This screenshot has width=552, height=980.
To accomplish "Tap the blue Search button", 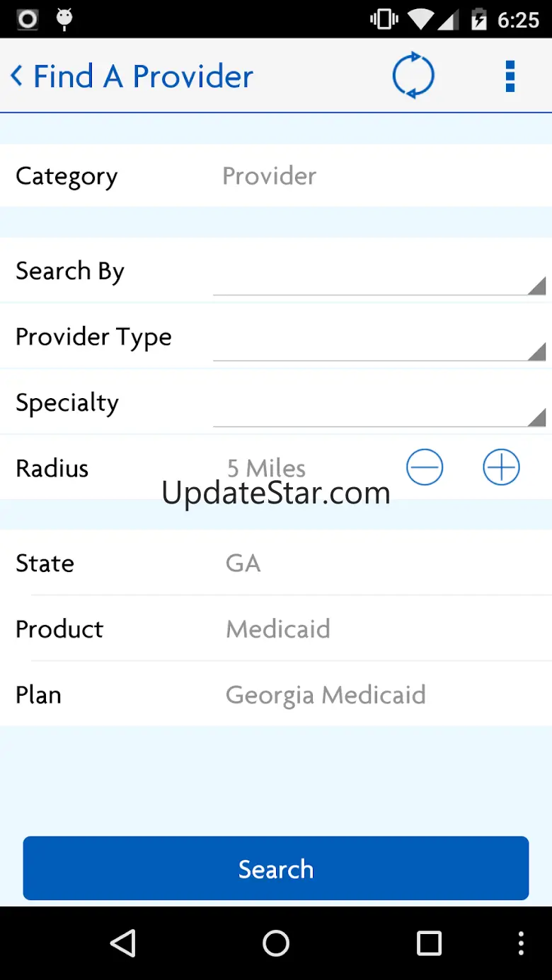I will [276, 868].
